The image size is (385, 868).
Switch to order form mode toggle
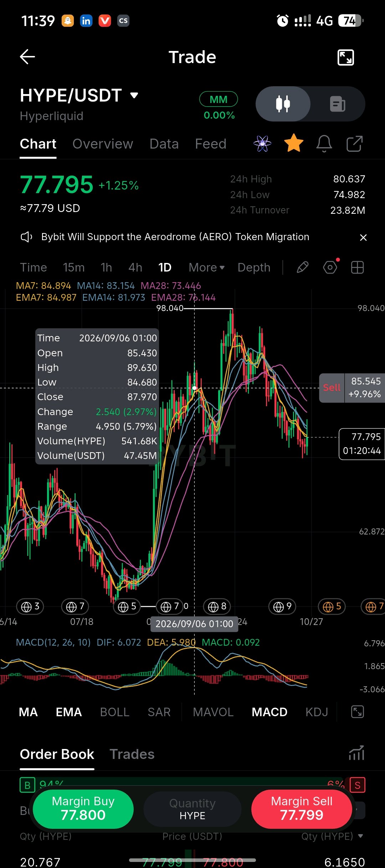click(338, 104)
